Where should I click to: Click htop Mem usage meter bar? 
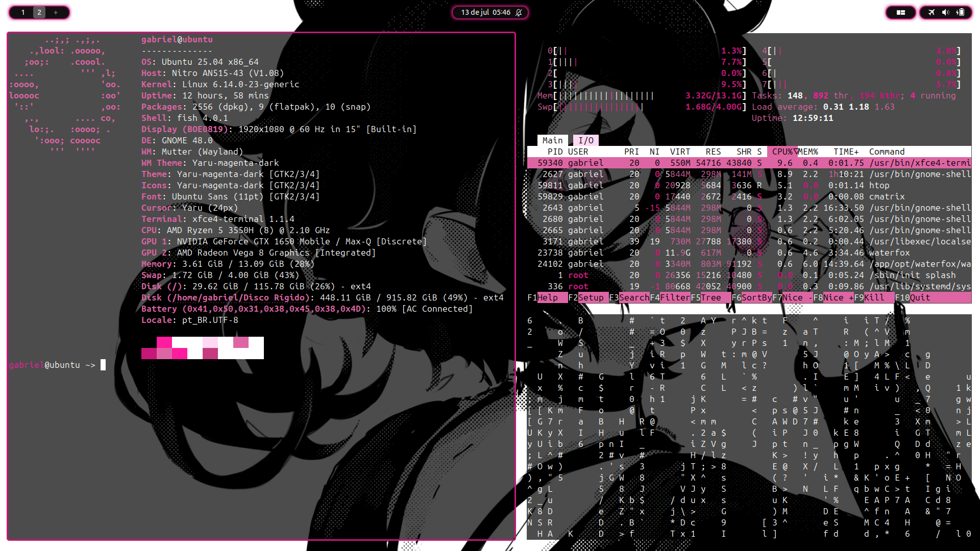[x=642, y=95]
